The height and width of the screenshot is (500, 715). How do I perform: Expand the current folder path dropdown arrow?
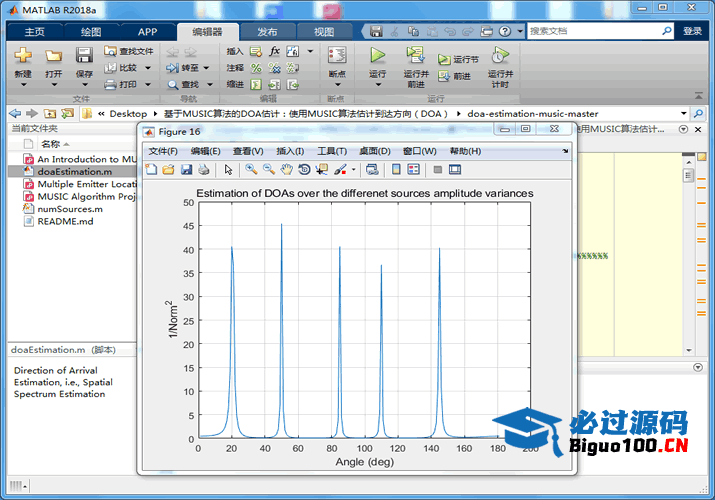coord(684,113)
